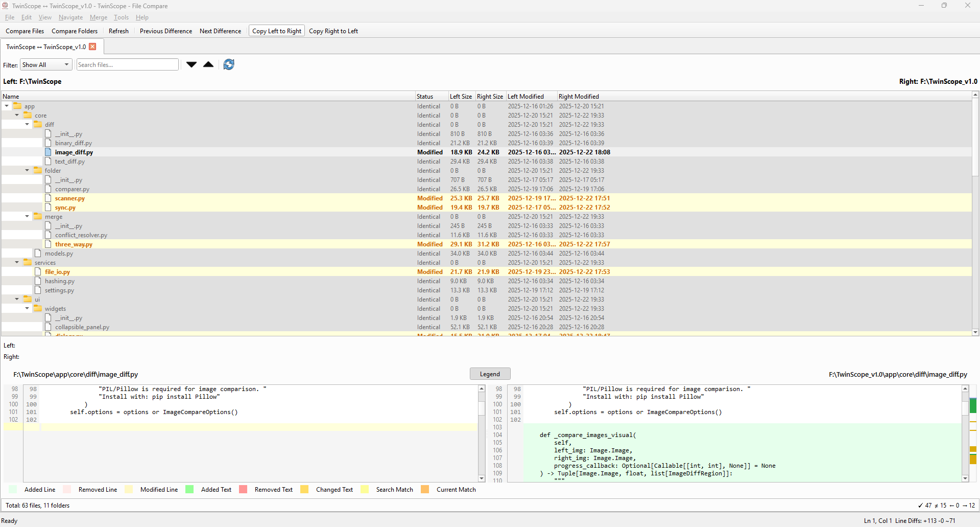980x527 pixels.
Task: Open the File menu
Action: (x=10, y=17)
